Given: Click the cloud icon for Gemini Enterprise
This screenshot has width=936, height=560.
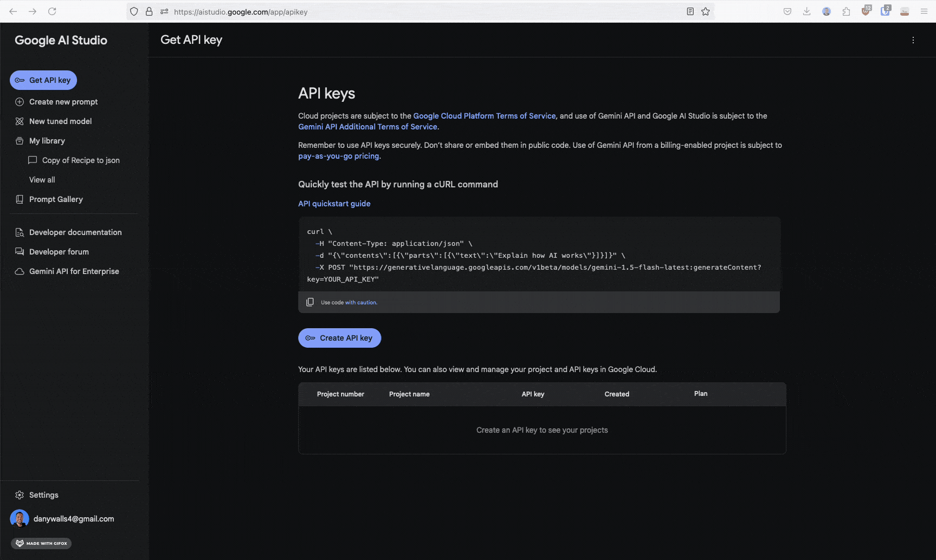Looking at the screenshot, I should [x=20, y=271].
